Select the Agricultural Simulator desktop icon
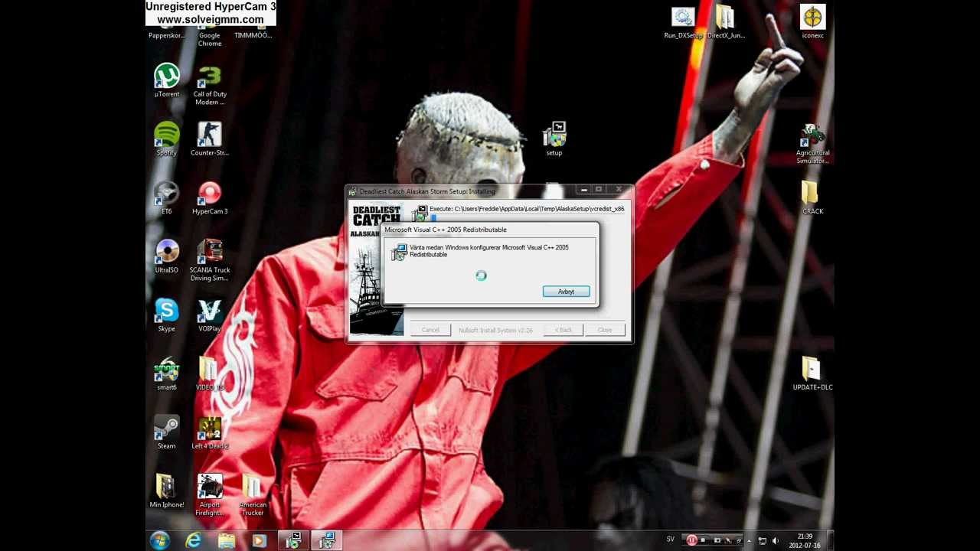 812,144
